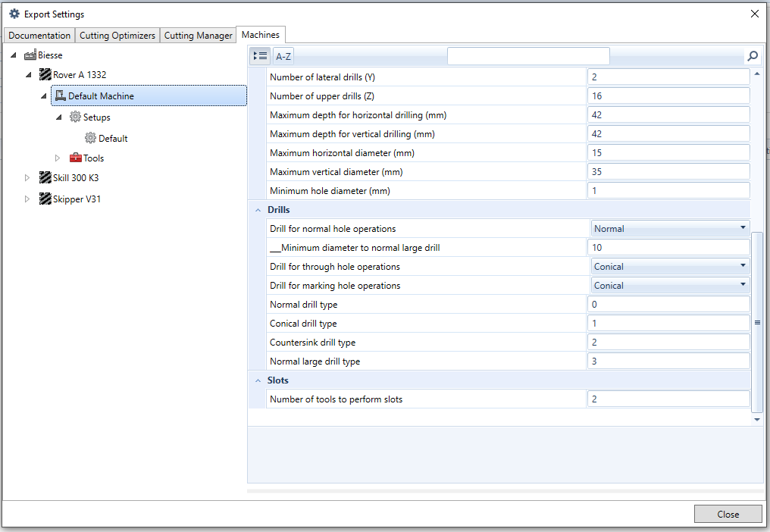770x532 pixels.
Task: Click the property search field
Action: pos(528,56)
